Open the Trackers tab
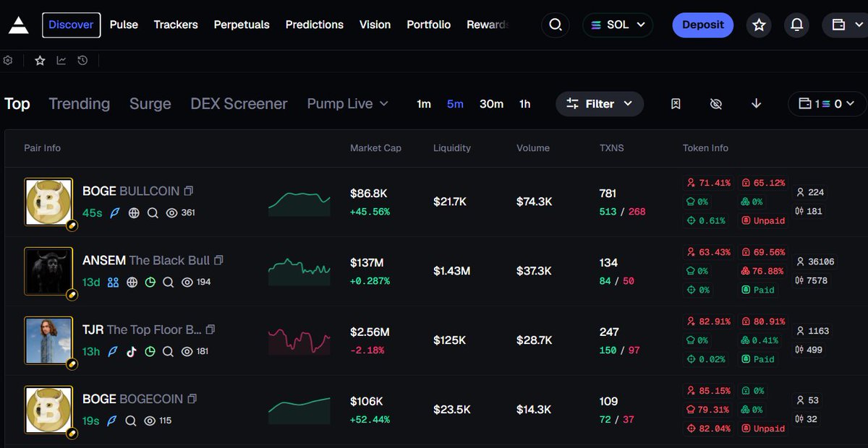 (x=176, y=25)
